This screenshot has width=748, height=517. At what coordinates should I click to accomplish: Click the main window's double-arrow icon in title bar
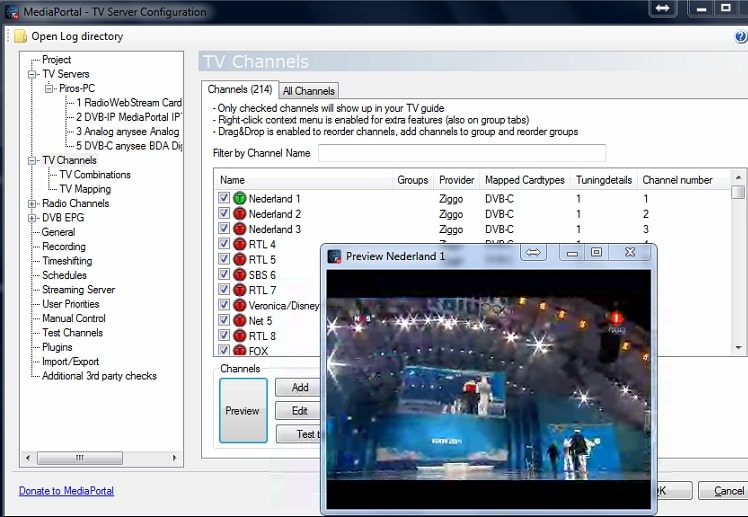click(663, 8)
